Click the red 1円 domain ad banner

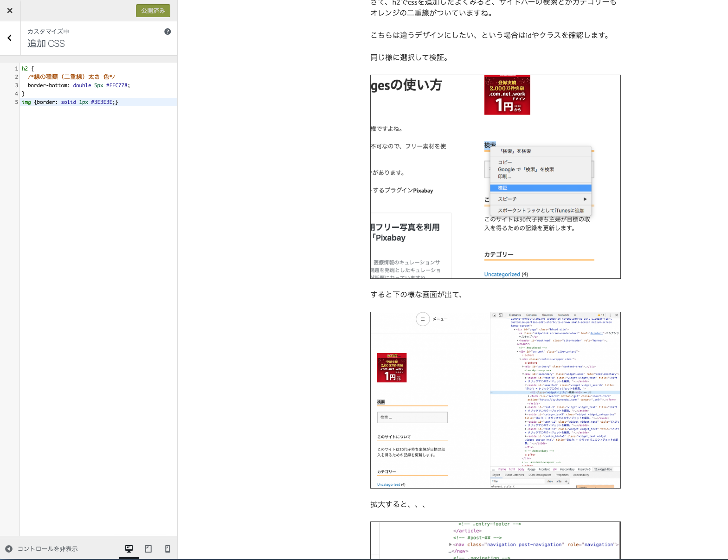[507, 95]
